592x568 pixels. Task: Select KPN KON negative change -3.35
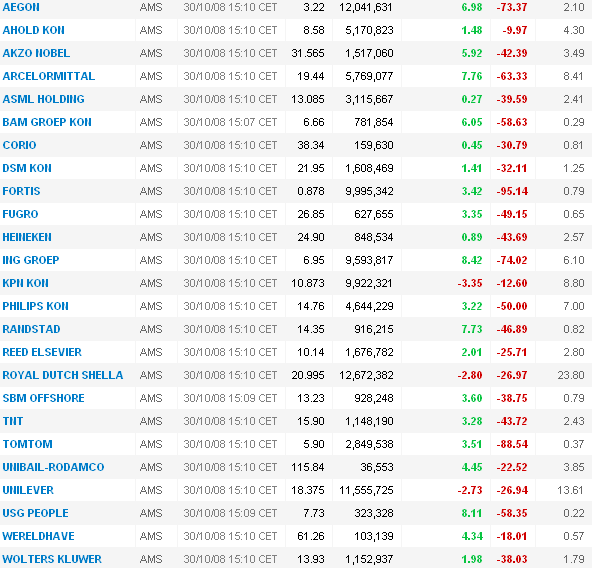click(x=470, y=284)
